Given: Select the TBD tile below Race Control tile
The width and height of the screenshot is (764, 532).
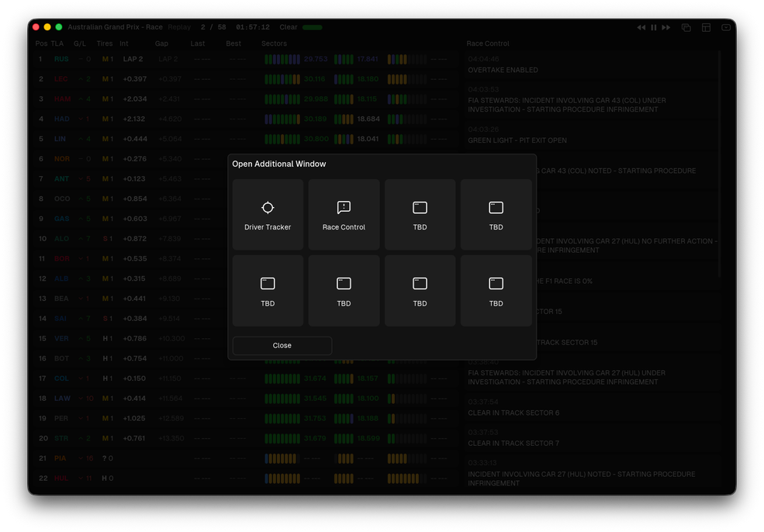Looking at the screenshot, I should [x=344, y=291].
